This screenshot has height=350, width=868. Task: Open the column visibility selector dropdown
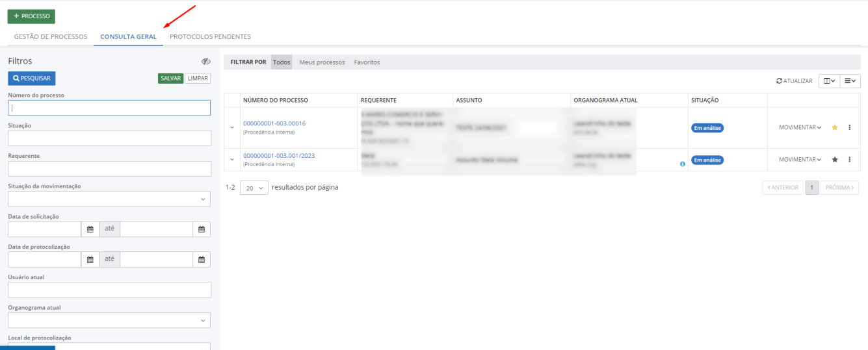[x=829, y=81]
